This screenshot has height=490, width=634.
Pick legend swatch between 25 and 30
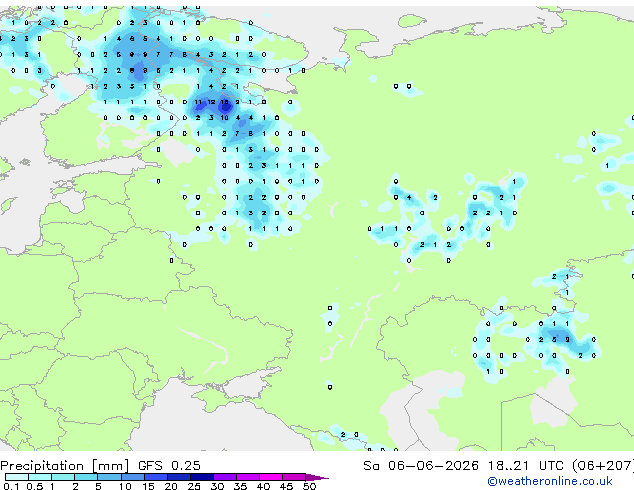point(201,477)
